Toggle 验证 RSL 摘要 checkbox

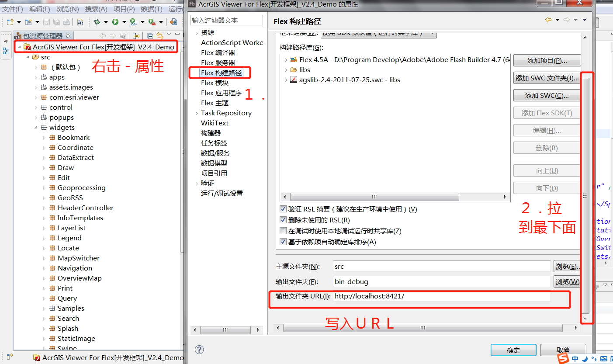tap(283, 209)
